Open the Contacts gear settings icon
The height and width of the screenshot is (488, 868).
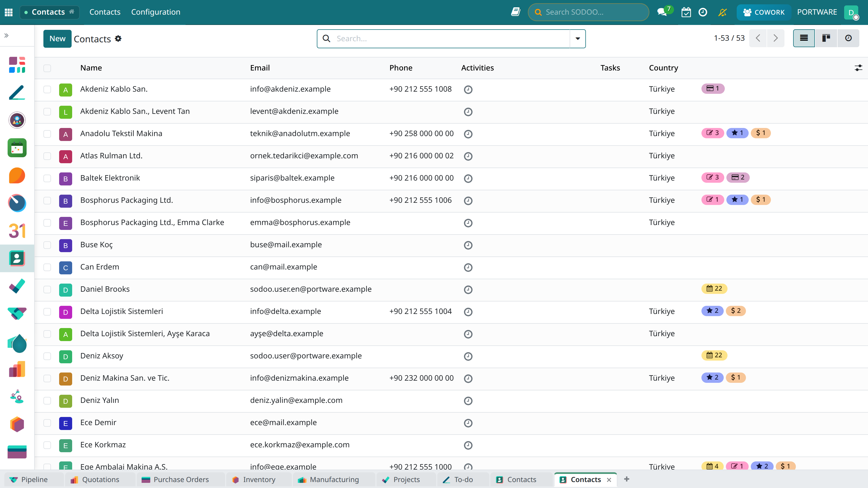click(x=118, y=39)
